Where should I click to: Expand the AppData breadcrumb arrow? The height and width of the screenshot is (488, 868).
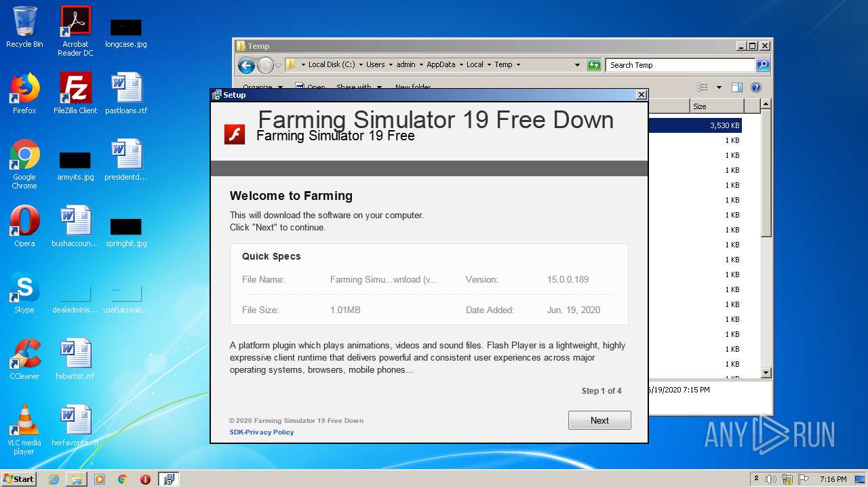[x=461, y=65]
